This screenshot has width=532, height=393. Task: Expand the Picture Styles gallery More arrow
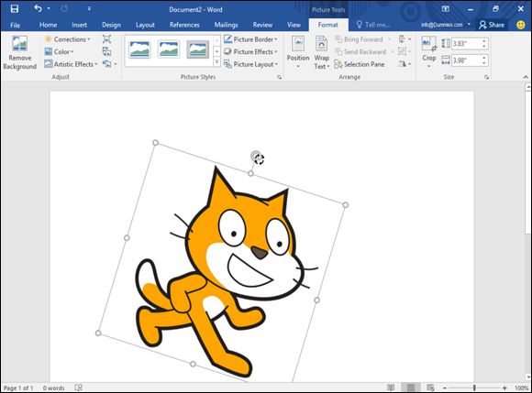click(216, 62)
